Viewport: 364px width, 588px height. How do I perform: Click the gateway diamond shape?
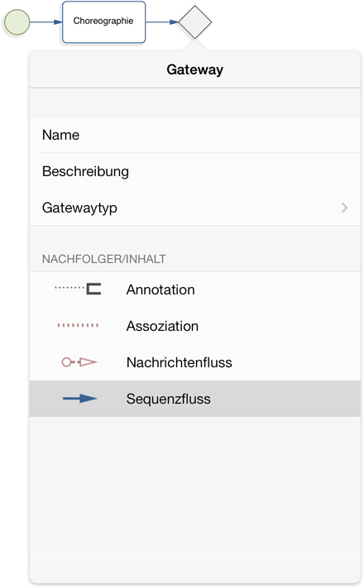(x=194, y=22)
